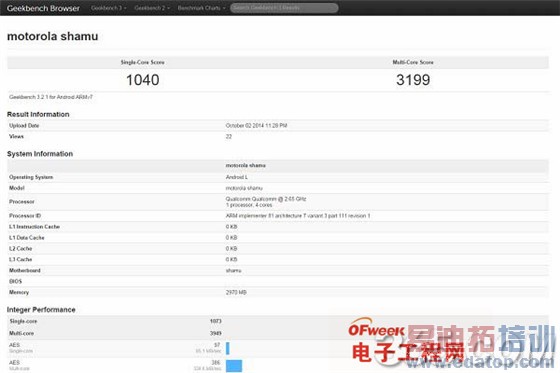Click the Integer Performance heading
560x373 pixels.
[41, 310]
